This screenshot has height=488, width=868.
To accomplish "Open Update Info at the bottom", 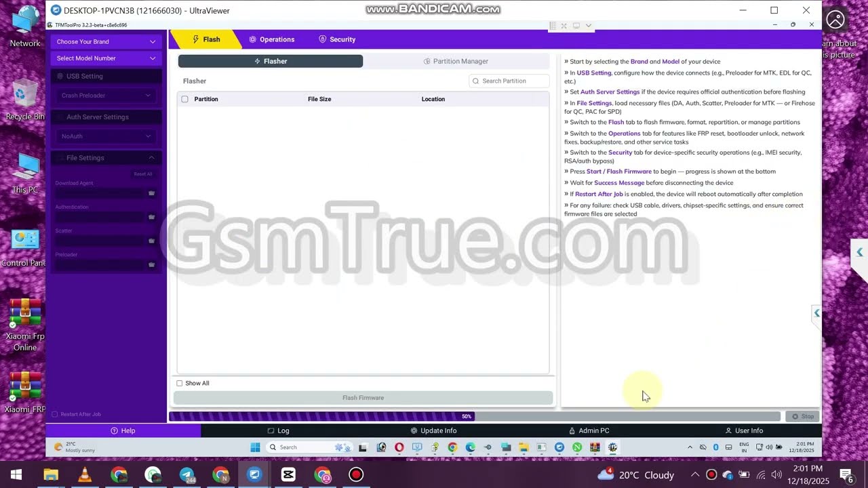I will click(x=433, y=430).
